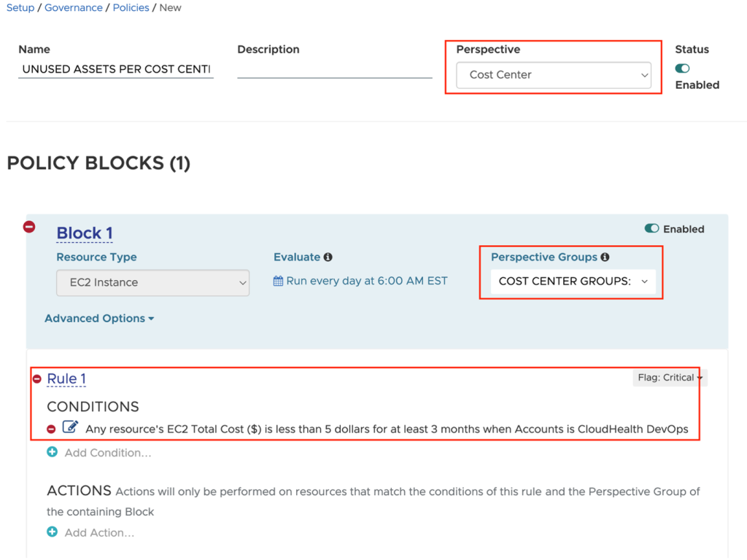The image size is (747, 560).
Task: Open the Flag: Critical dropdown
Action: [670, 378]
